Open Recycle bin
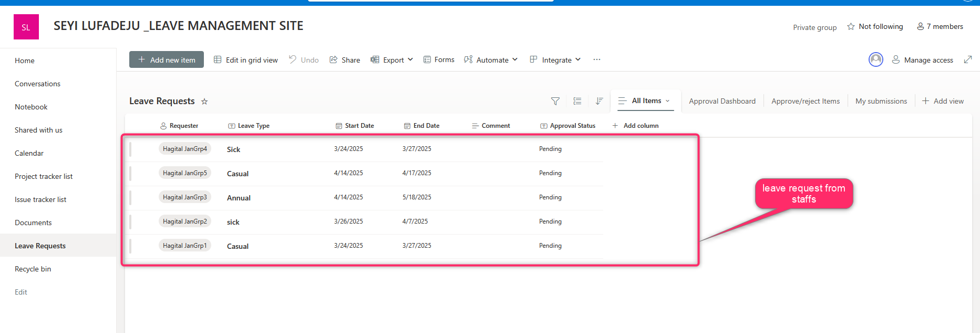This screenshot has height=333, width=980. (33, 269)
